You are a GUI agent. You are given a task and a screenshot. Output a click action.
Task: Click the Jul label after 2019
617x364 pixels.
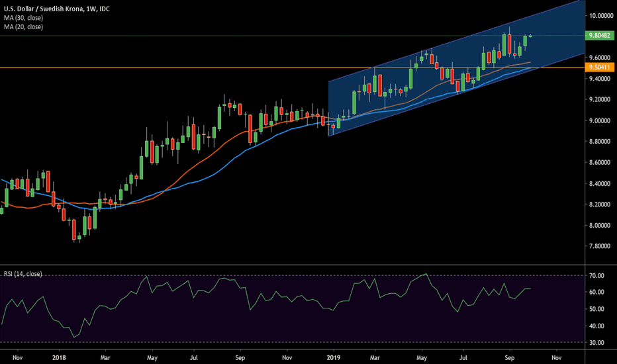point(463,357)
